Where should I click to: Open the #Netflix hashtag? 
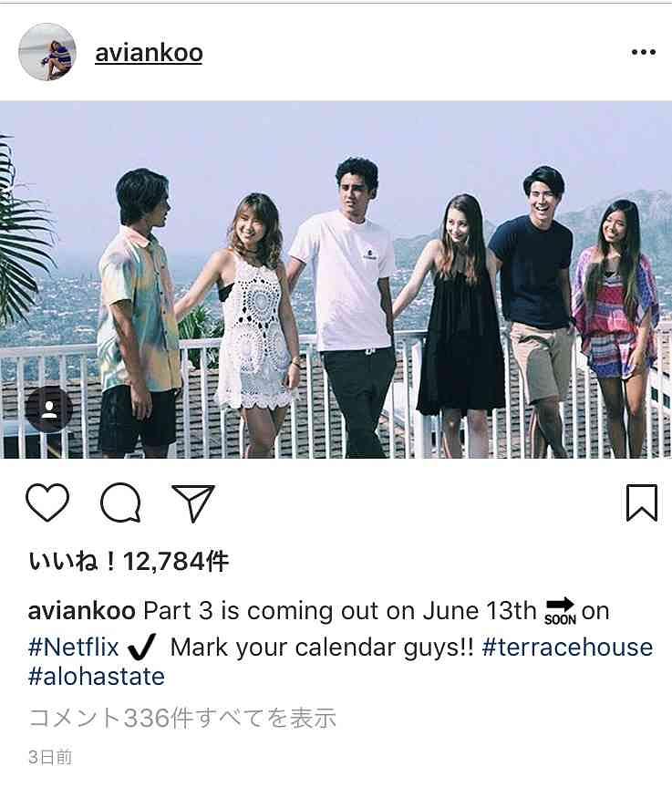pos(74,647)
